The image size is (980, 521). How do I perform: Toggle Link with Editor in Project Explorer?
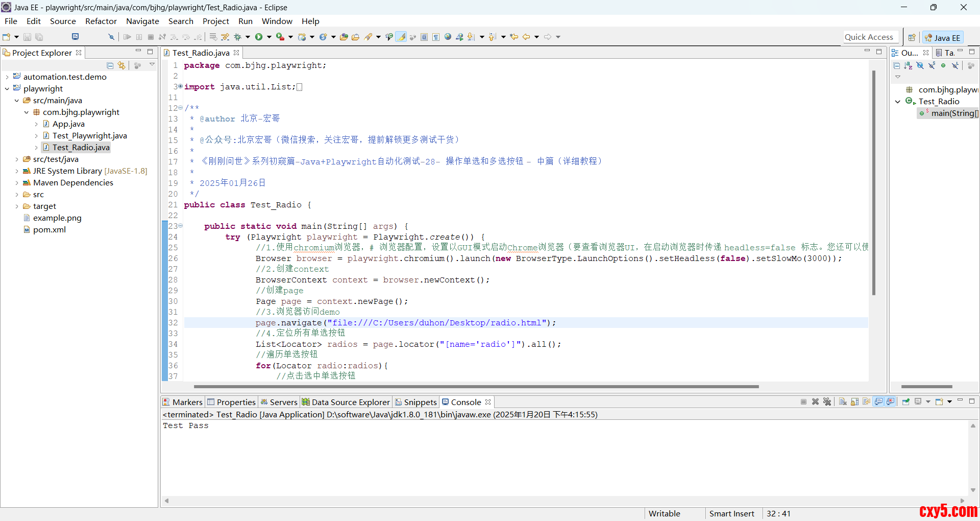(x=121, y=65)
